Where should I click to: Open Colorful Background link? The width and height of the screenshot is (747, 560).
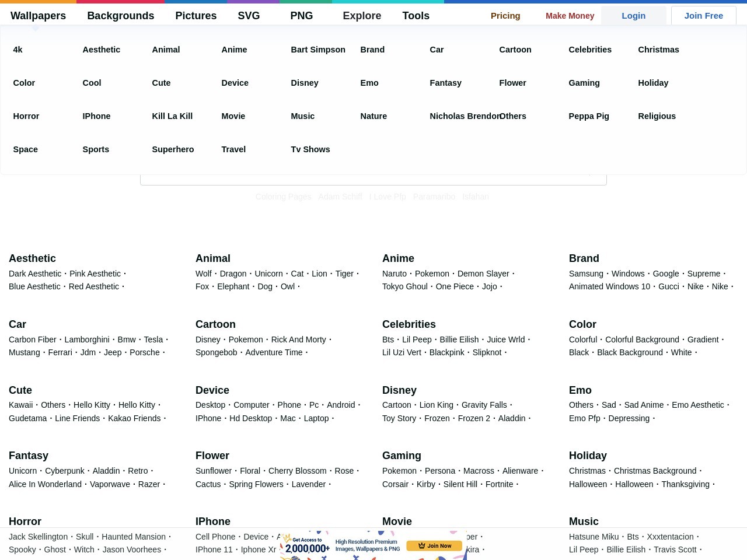coord(642,339)
